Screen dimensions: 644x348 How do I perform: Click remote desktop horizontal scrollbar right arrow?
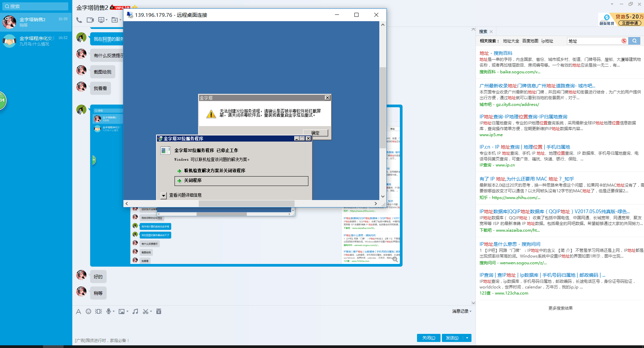tap(376, 203)
